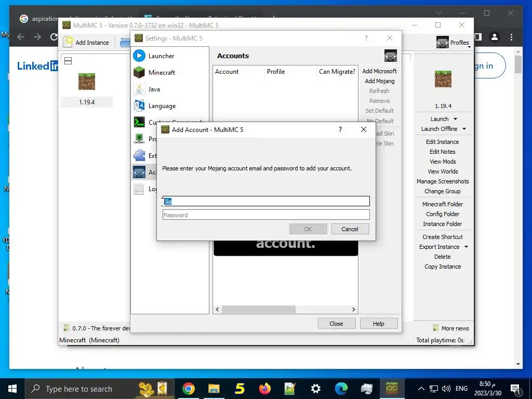The image size is (532, 399).
Task: Open the Settings gear in taskbar
Action: pos(315,389)
